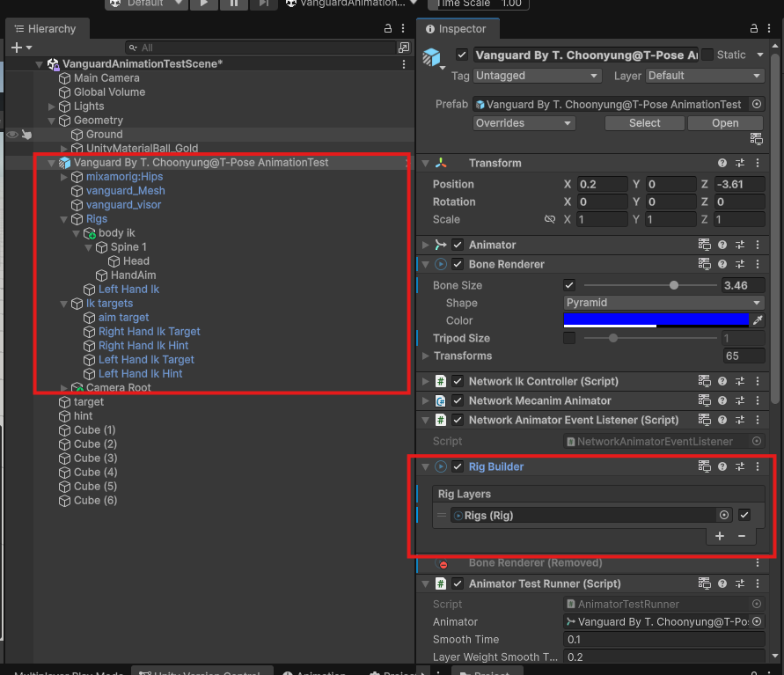Open the Shape dropdown showing Pyramid
Screen dimensions: 784x675
click(663, 303)
